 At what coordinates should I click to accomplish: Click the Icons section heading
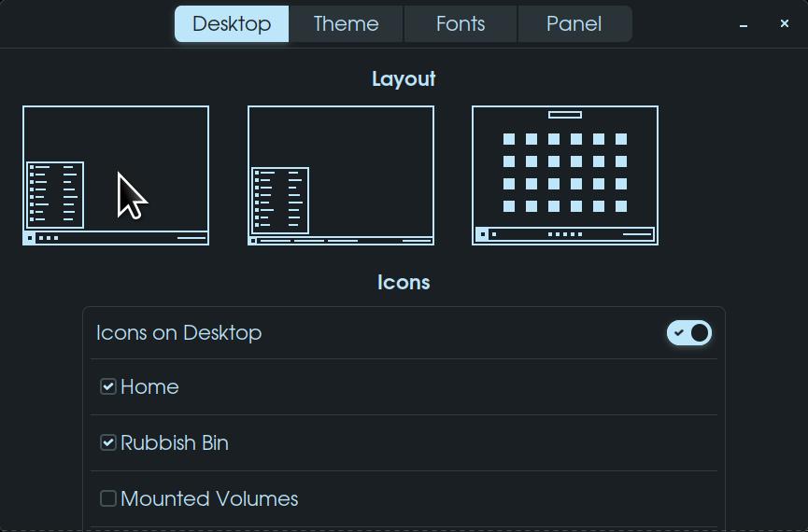pos(404,283)
